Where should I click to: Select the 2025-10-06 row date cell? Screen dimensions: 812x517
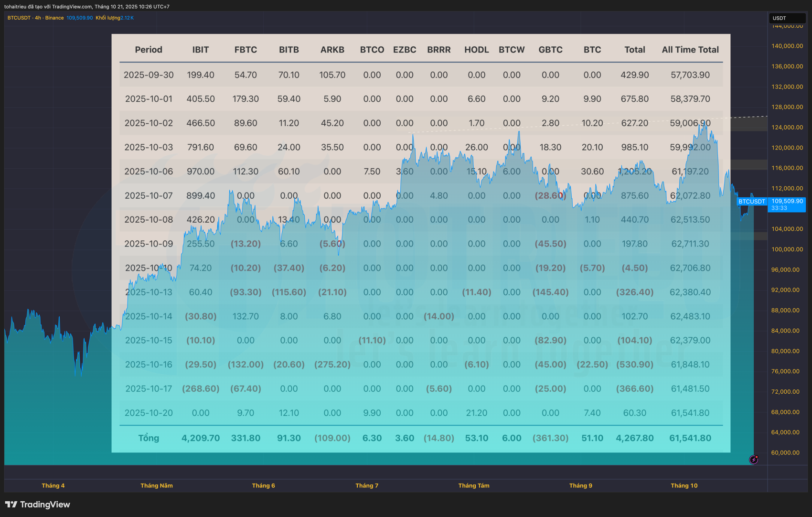coord(149,172)
